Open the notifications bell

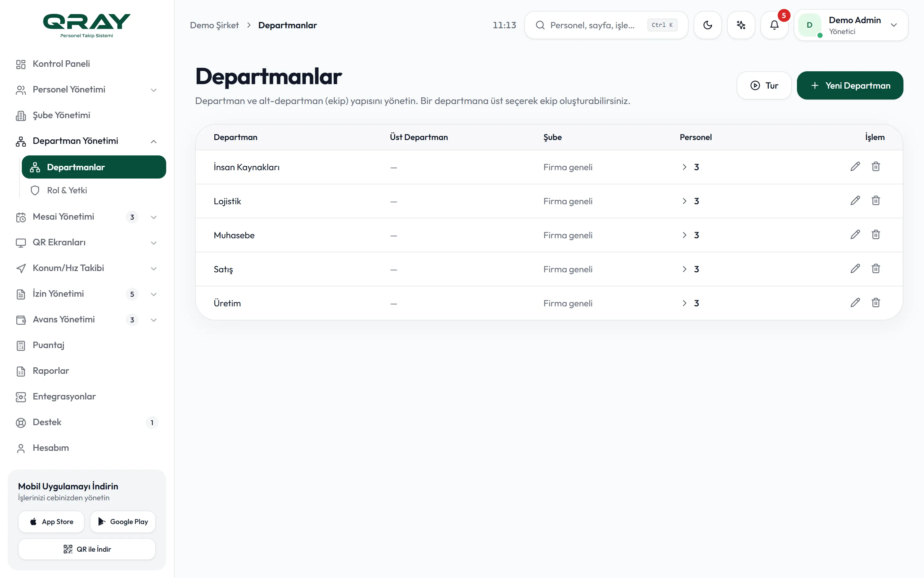(x=774, y=25)
